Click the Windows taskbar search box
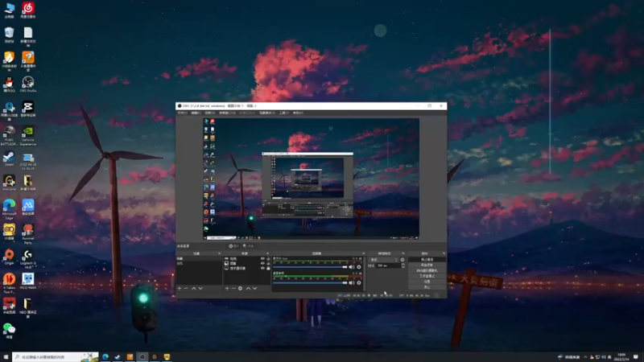 pyautogui.click(x=56, y=356)
